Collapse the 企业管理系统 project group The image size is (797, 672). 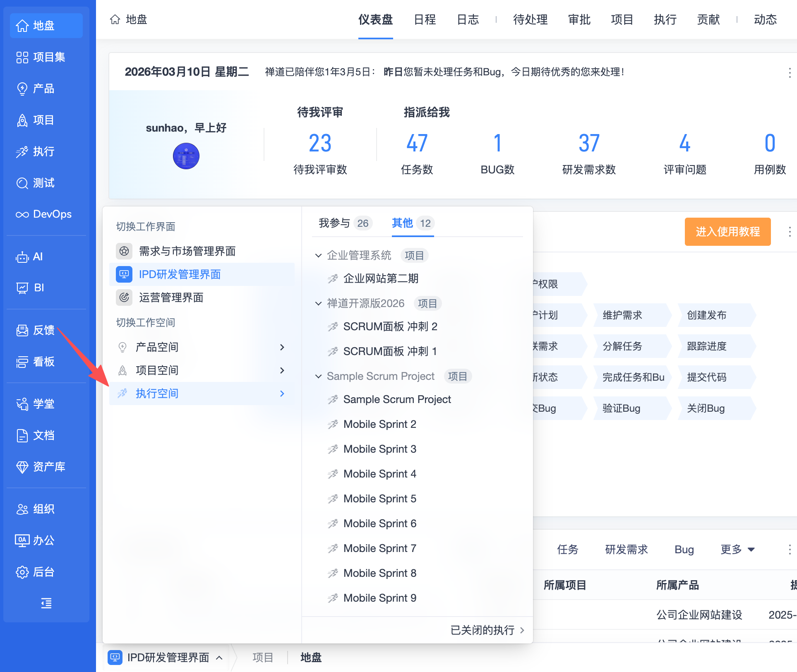[x=318, y=255]
